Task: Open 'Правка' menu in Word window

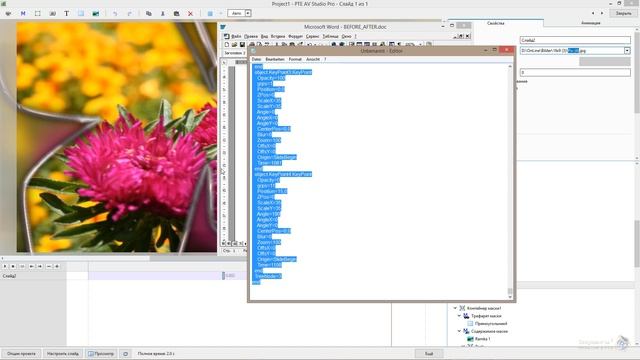Action: tap(251, 36)
